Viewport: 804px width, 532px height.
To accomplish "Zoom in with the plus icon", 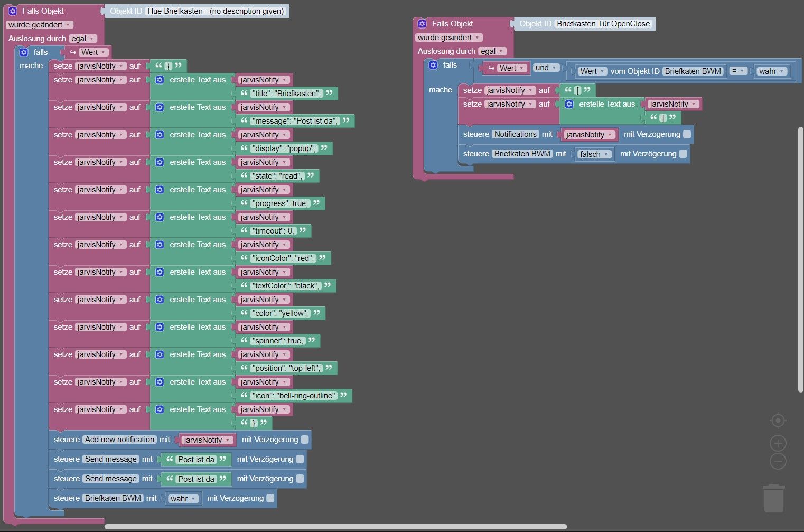I will pos(778,443).
